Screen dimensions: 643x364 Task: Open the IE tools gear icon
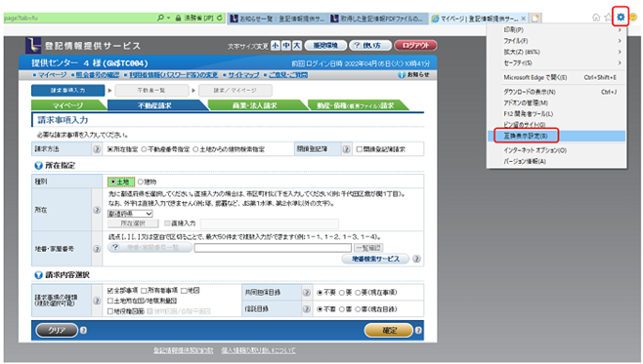(x=621, y=17)
